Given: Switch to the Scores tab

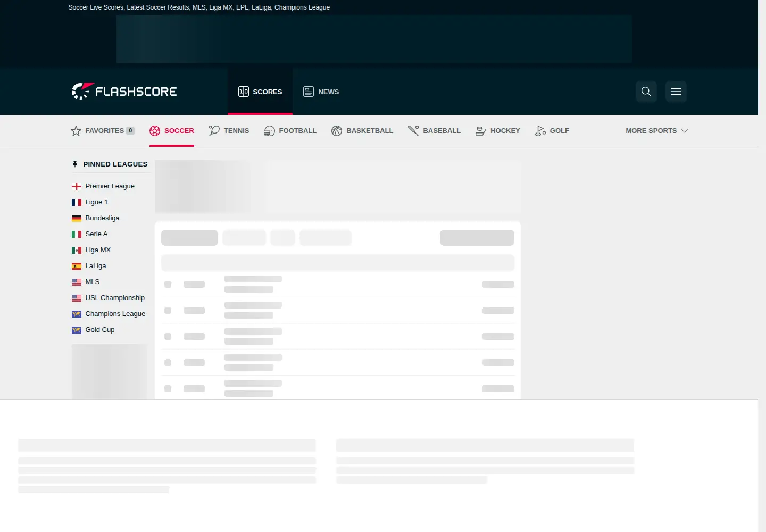Looking at the screenshot, I should click(x=260, y=92).
